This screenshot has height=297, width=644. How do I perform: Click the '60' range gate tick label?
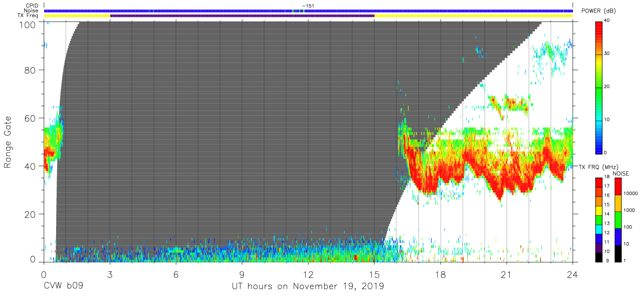click(30, 118)
